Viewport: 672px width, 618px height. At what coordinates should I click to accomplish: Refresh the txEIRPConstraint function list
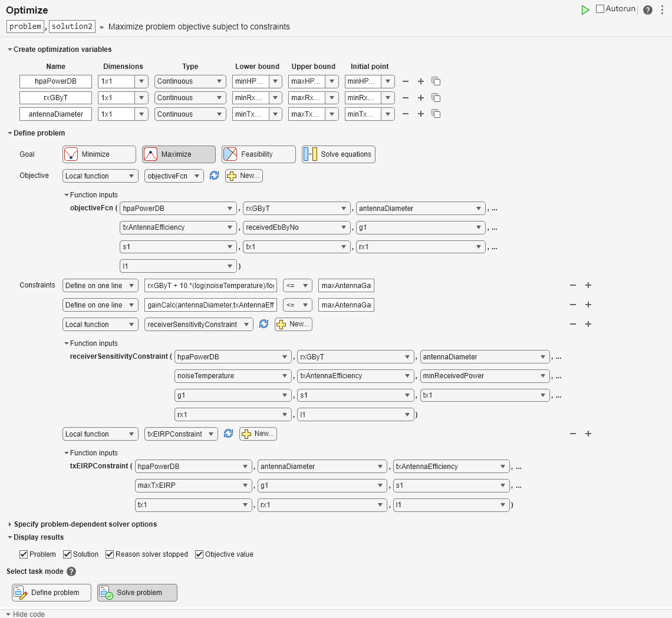(x=229, y=434)
